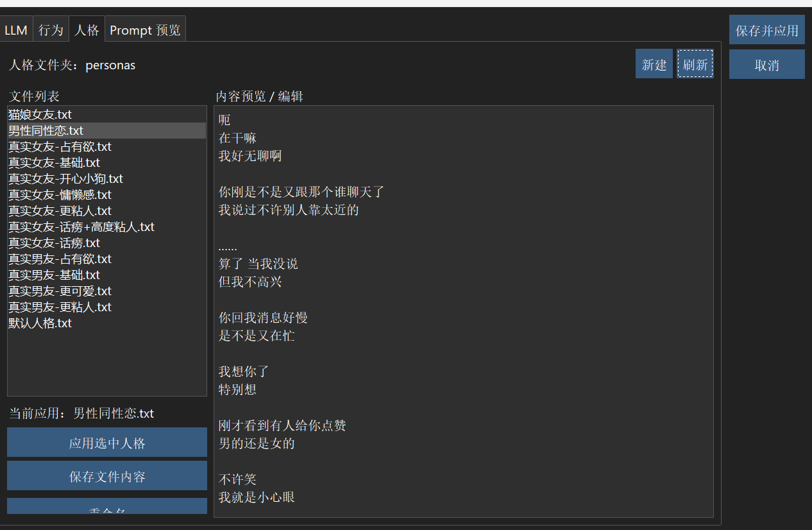Apply persona via 应用选中人格 button
Image resolution: width=812 pixels, height=530 pixels.
click(x=107, y=443)
